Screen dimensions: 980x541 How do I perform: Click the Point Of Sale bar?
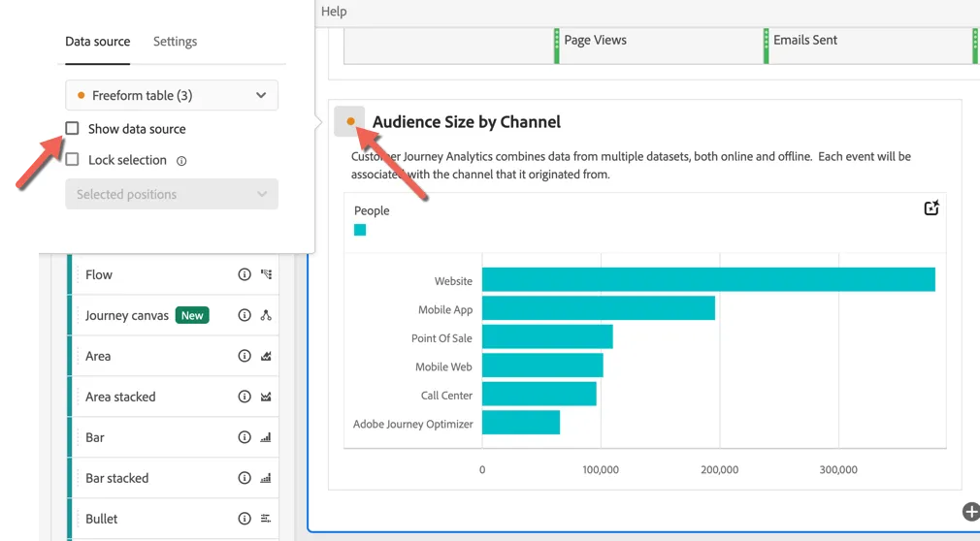click(547, 336)
